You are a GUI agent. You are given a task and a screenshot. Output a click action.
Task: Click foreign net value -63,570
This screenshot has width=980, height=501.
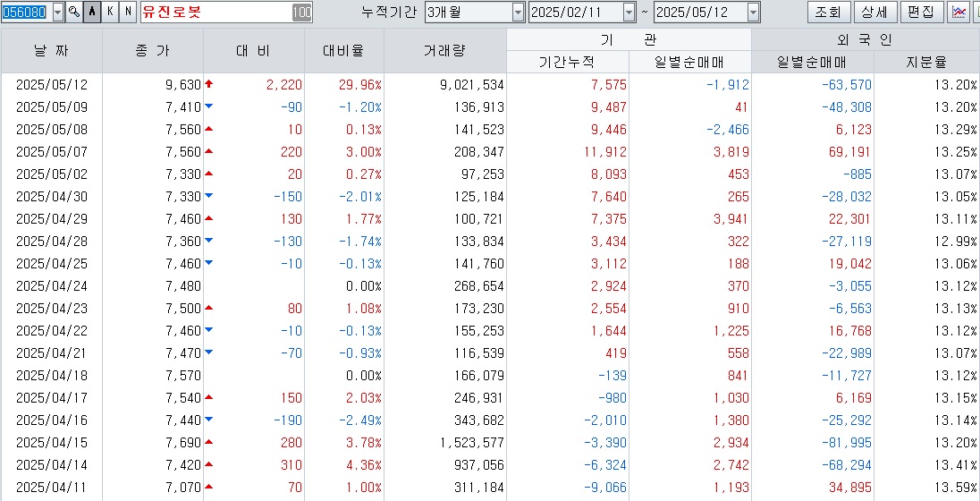[846, 84]
